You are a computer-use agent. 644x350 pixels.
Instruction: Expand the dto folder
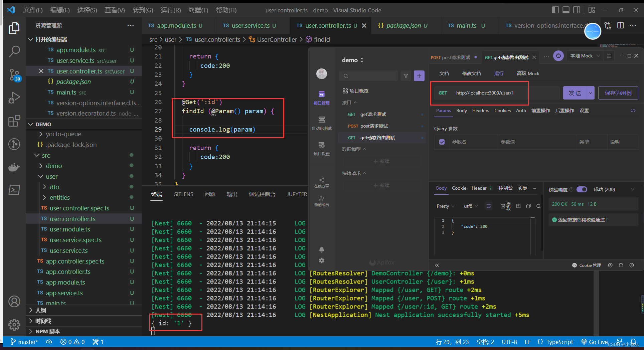(x=44, y=187)
